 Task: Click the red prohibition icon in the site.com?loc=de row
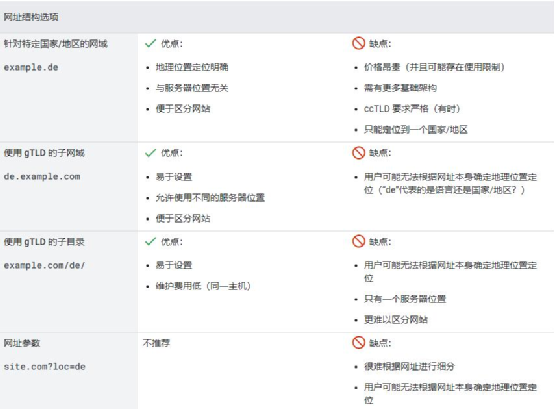tap(358, 343)
